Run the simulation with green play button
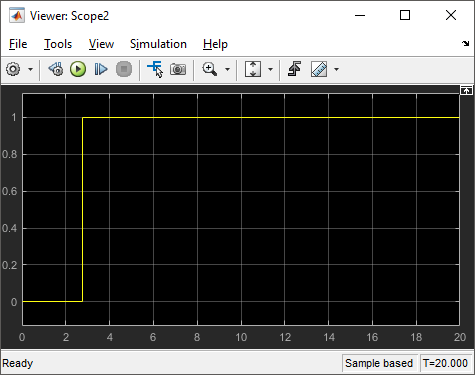 (78, 69)
